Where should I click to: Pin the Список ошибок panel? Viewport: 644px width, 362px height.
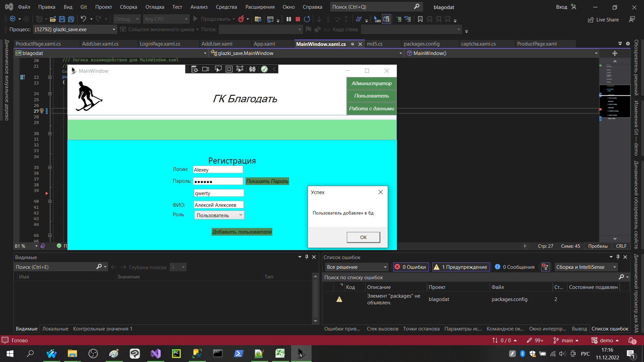(x=618, y=257)
